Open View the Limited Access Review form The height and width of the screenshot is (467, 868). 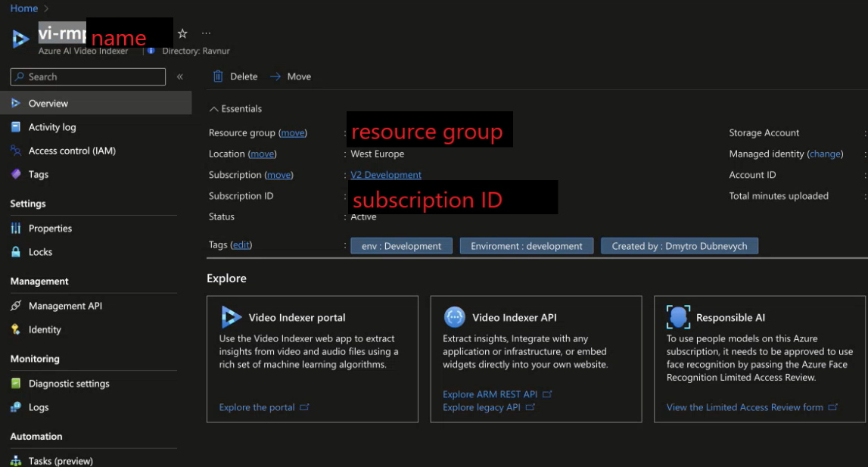pyautogui.click(x=745, y=407)
